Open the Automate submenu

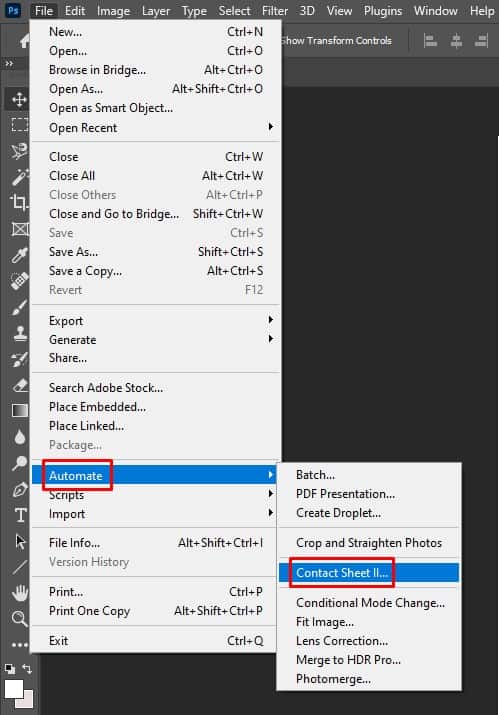tap(155, 476)
